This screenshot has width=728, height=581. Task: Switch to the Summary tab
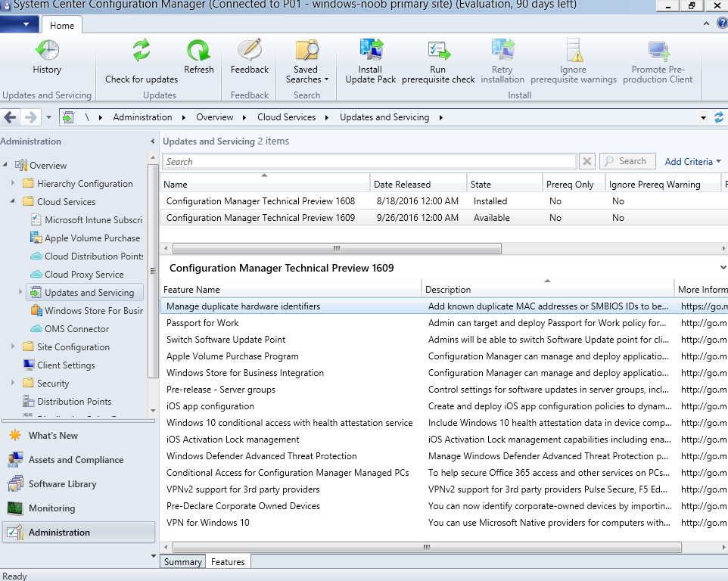pyautogui.click(x=183, y=561)
